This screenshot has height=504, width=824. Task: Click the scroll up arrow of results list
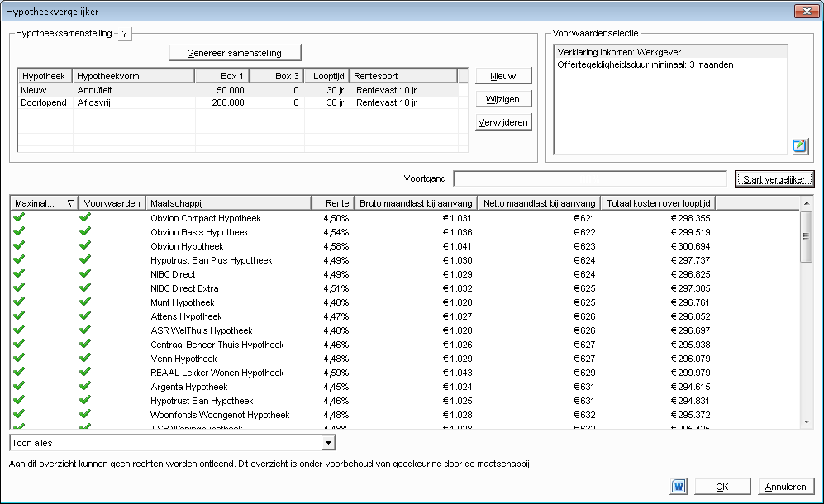(x=807, y=203)
